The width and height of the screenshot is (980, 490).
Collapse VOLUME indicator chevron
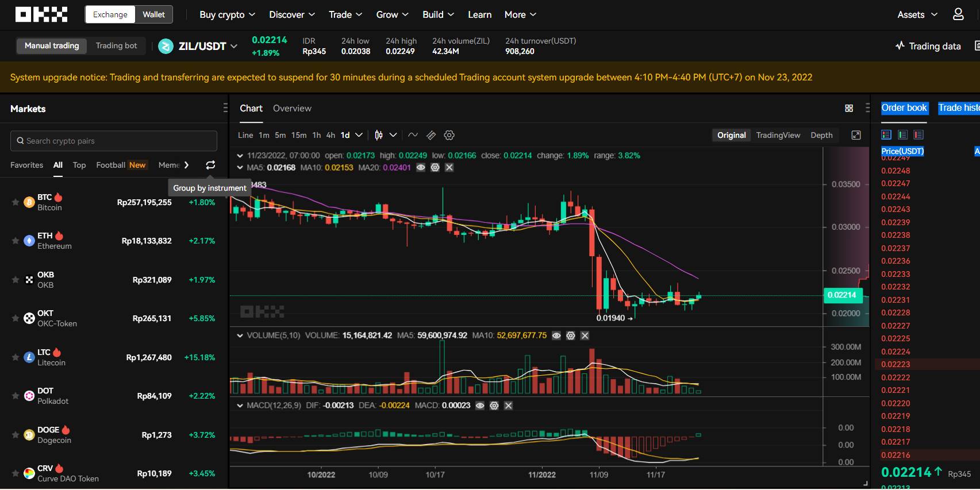240,335
